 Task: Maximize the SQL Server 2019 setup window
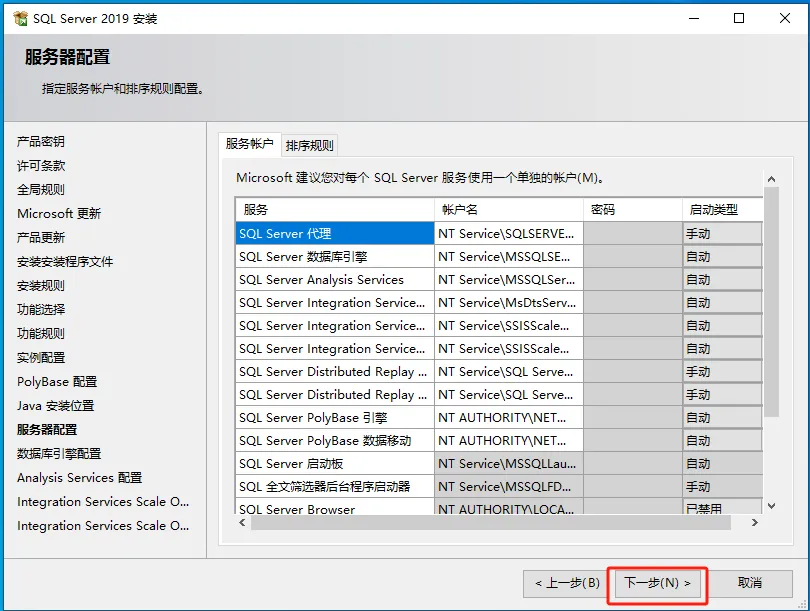[739, 19]
